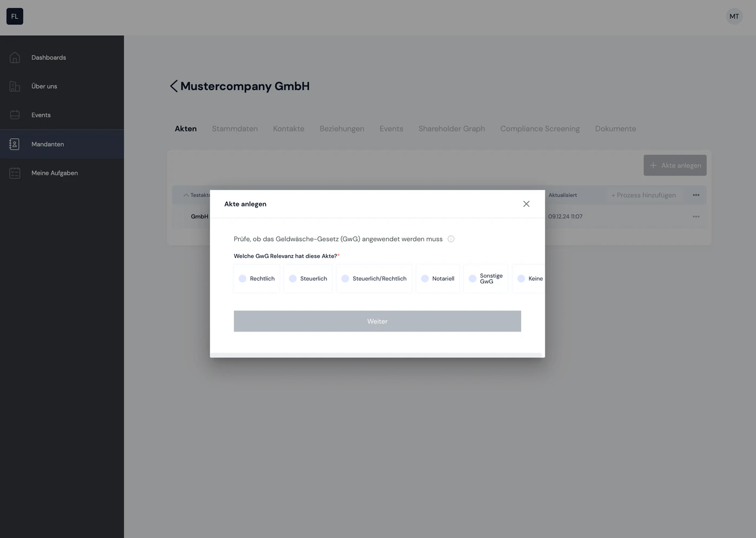Click Prozess hinzufügen link

pos(643,195)
